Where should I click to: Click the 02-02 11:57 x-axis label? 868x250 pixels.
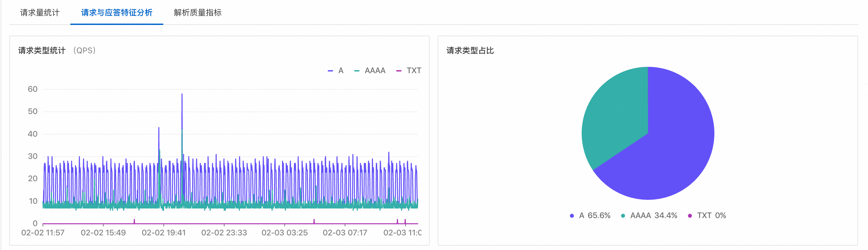pyautogui.click(x=43, y=233)
